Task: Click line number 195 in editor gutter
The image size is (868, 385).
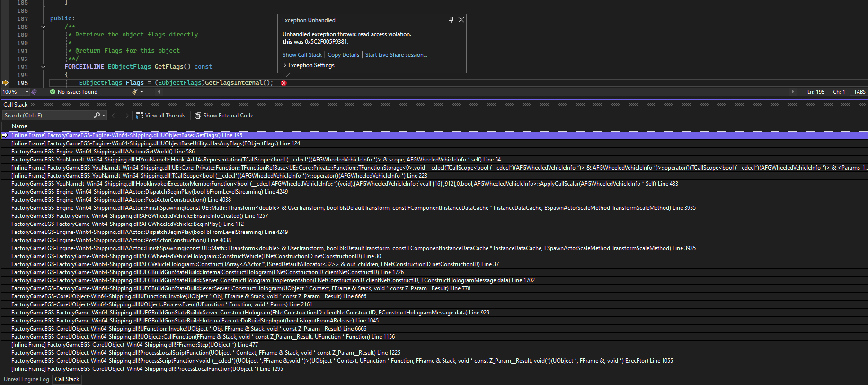Action: click(22, 83)
